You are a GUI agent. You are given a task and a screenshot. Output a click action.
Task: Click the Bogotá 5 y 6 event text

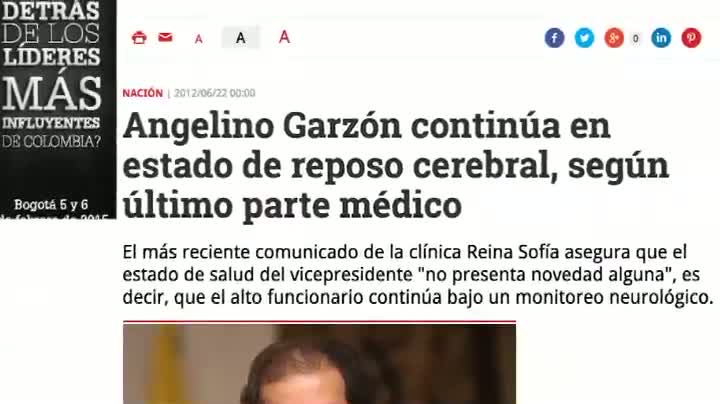pyautogui.click(x=51, y=204)
